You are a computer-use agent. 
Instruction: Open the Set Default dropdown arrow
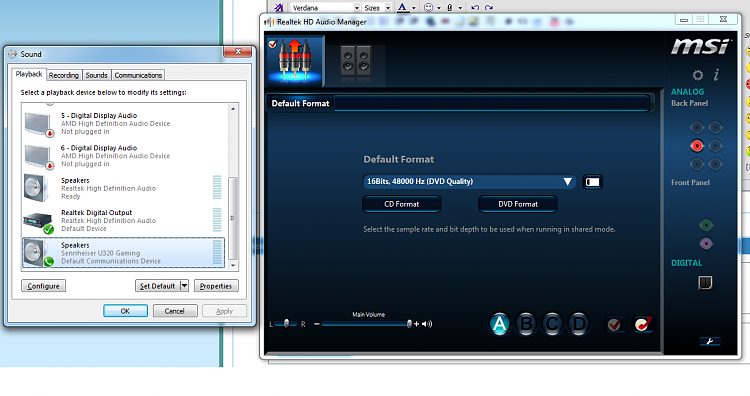(x=184, y=286)
